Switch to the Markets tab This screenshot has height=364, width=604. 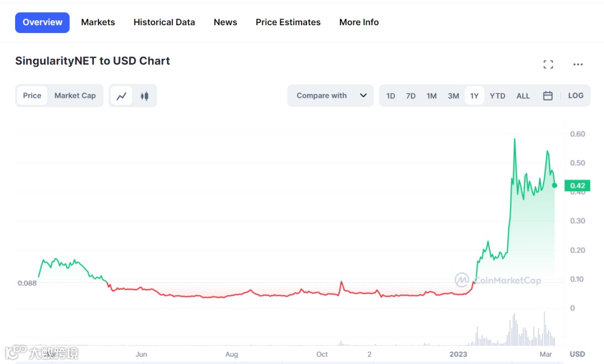(x=98, y=22)
